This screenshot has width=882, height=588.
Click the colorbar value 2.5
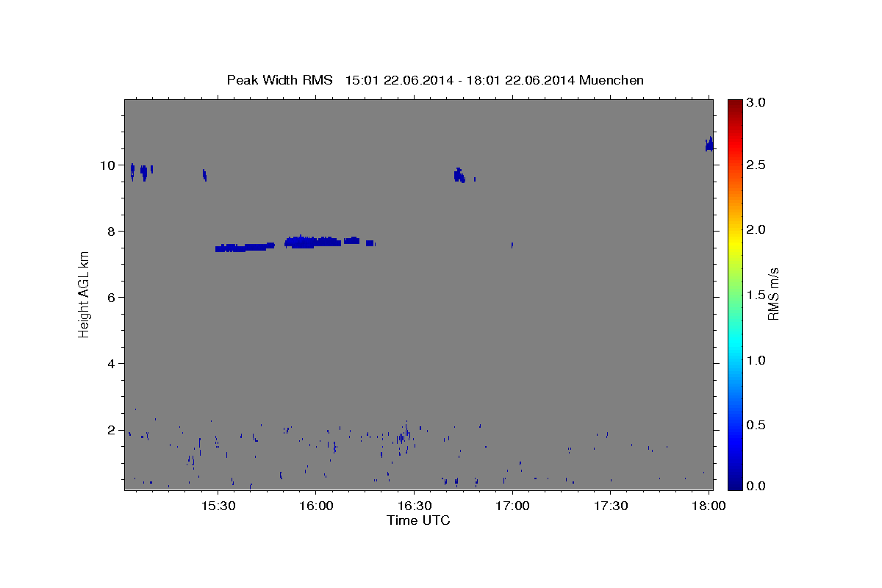click(x=757, y=165)
